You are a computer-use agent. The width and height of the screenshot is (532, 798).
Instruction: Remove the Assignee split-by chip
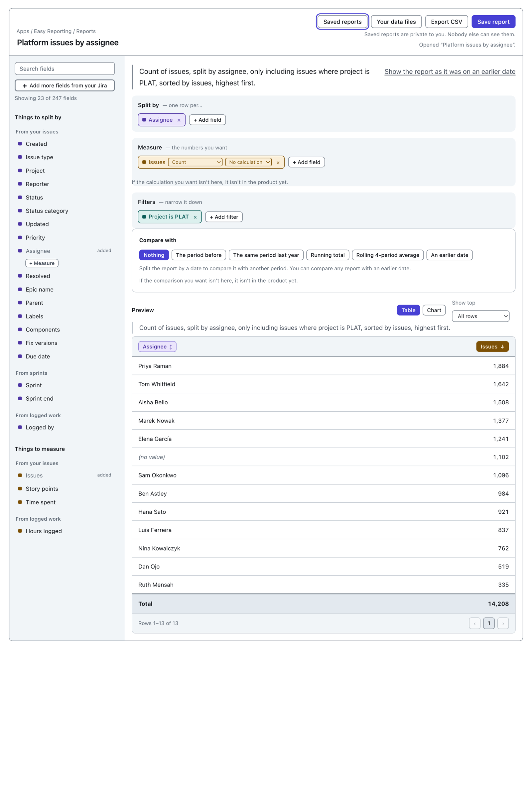179,120
